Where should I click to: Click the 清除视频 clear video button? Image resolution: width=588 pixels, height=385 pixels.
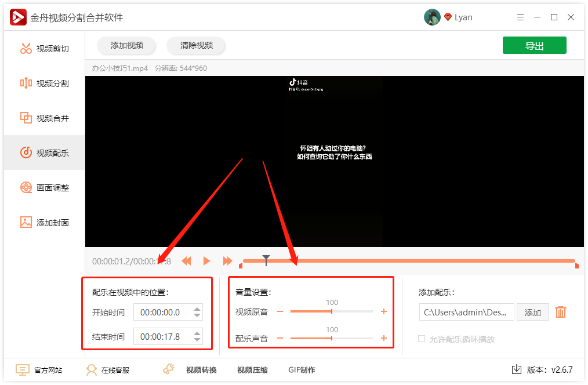coord(196,45)
